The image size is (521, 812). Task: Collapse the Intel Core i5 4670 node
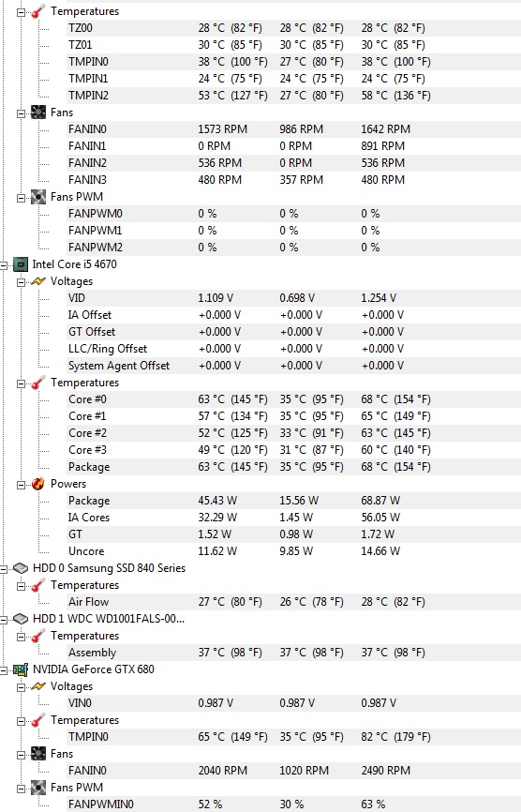[4, 265]
